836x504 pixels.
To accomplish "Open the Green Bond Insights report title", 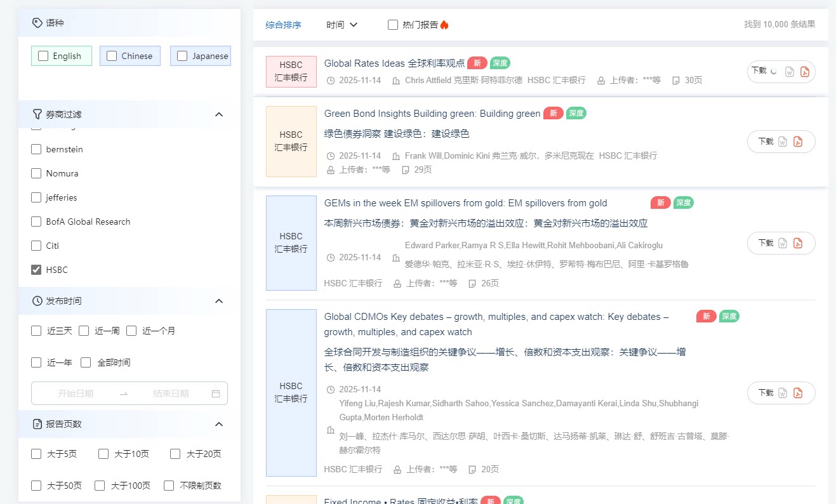I will [432, 114].
